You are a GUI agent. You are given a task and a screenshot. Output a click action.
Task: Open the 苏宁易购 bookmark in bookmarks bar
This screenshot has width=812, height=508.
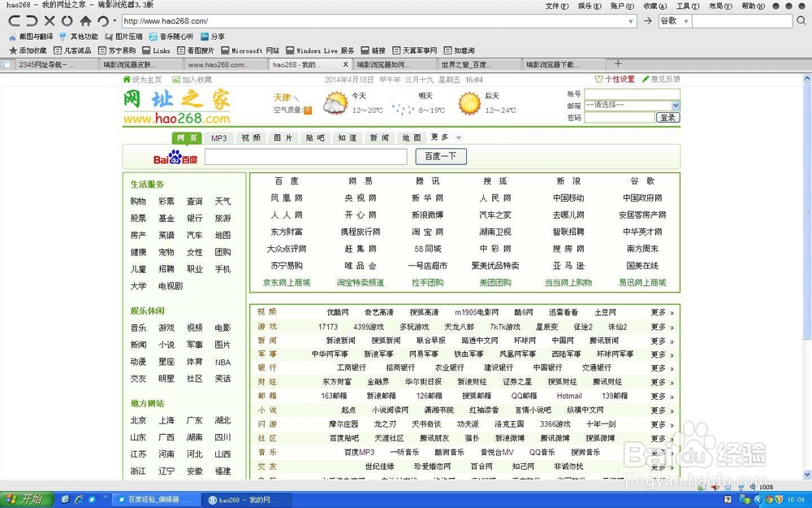point(117,50)
